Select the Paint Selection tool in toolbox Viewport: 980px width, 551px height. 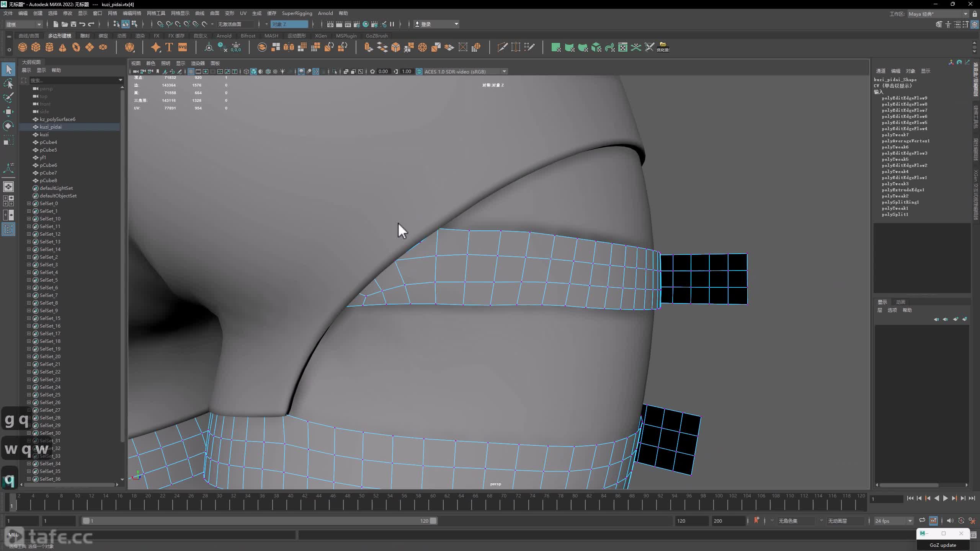(x=8, y=98)
